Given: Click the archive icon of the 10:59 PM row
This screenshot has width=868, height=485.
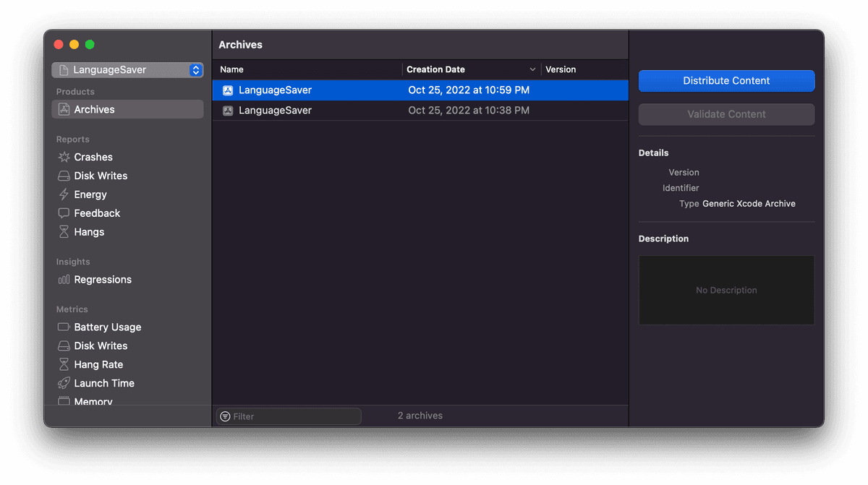Looking at the screenshot, I should pyautogui.click(x=228, y=90).
